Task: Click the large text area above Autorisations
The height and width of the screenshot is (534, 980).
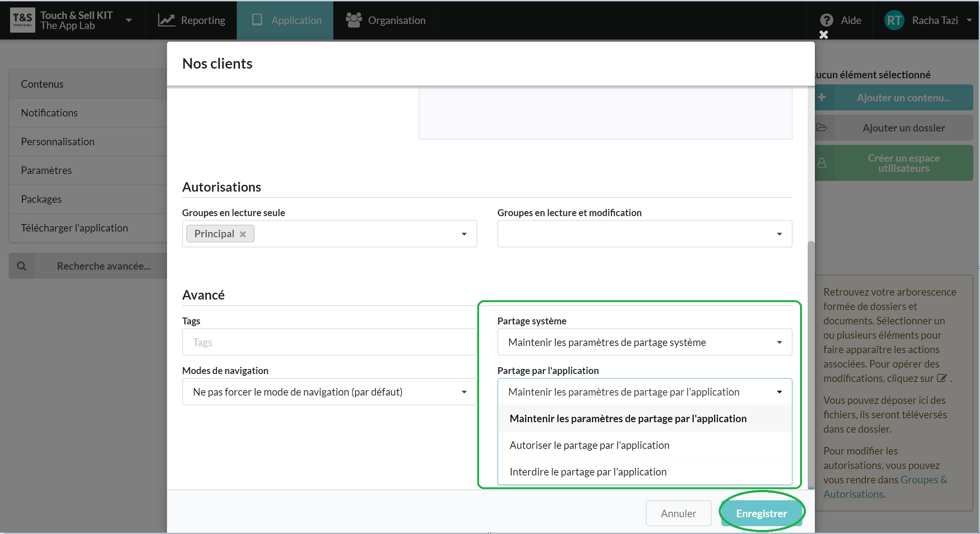Action: point(605,113)
